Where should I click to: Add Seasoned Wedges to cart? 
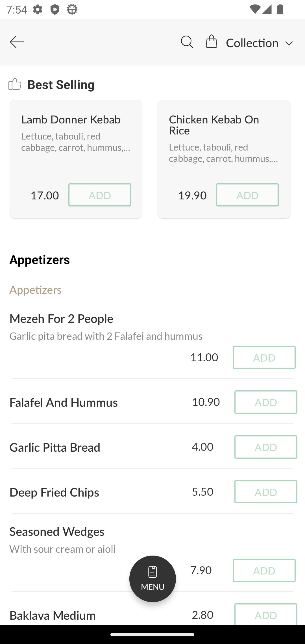(264, 570)
